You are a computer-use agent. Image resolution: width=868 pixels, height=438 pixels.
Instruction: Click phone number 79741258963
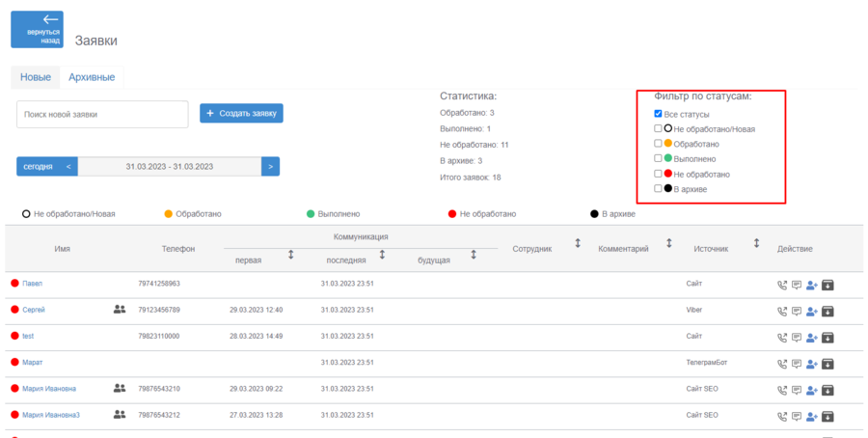(159, 284)
